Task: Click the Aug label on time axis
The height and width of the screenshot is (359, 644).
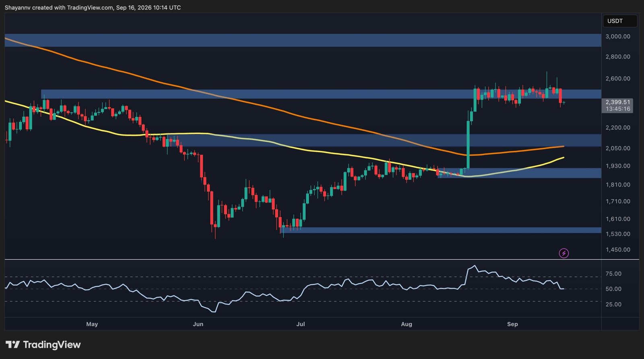Action: tap(407, 324)
